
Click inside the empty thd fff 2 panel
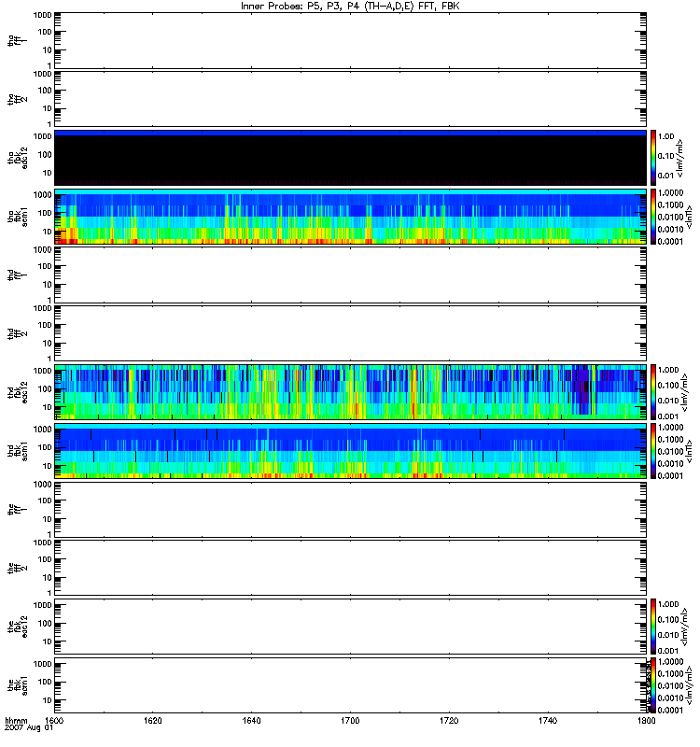click(x=350, y=333)
